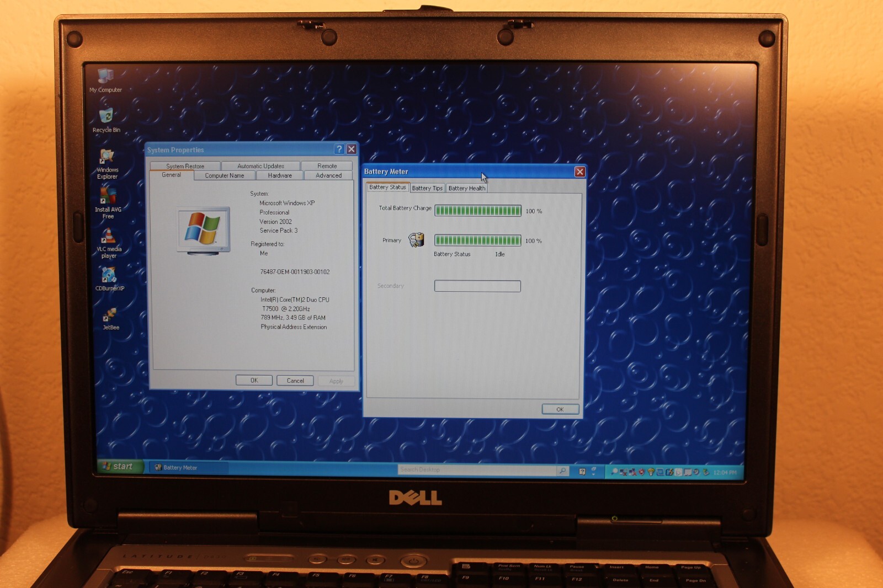Click 'Physical Address Extension' text
This screenshot has width=883, height=588.
294,327
